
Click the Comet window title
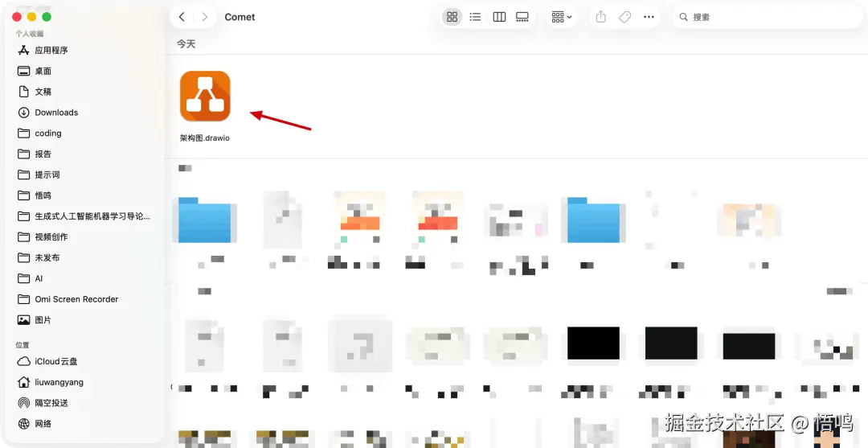pyautogui.click(x=240, y=17)
